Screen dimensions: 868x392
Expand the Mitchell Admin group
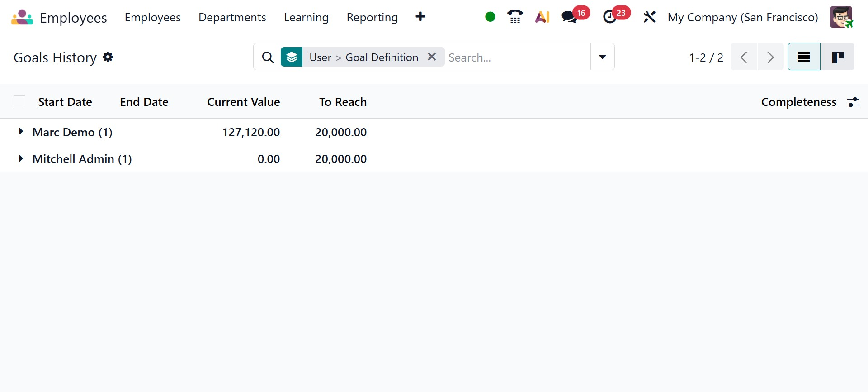click(x=21, y=158)
